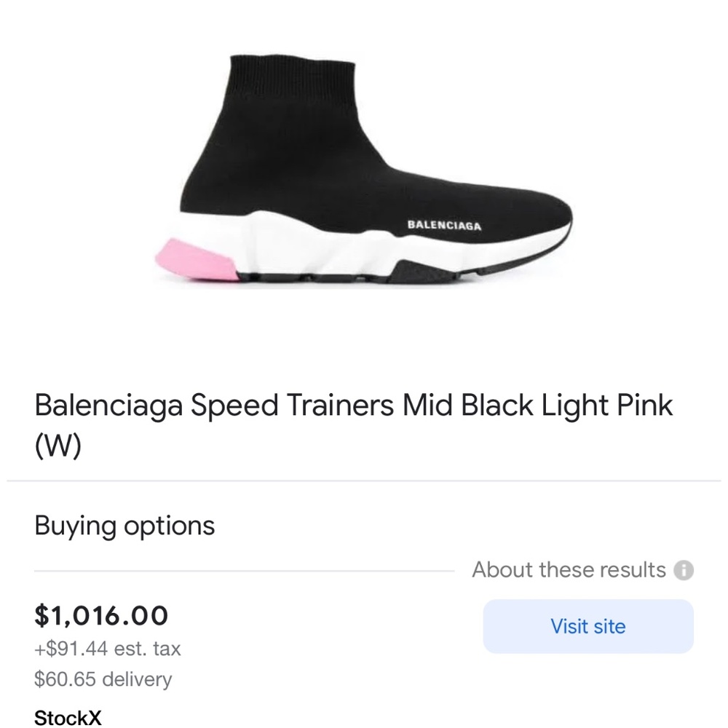Select the product title 'Balenciaga Speed Trainers Mid'
728x728 pixels.
coord(291,405)
